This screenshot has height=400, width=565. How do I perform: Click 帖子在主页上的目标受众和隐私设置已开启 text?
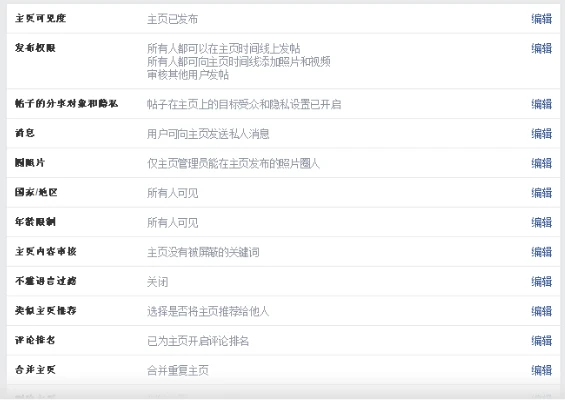244,105
